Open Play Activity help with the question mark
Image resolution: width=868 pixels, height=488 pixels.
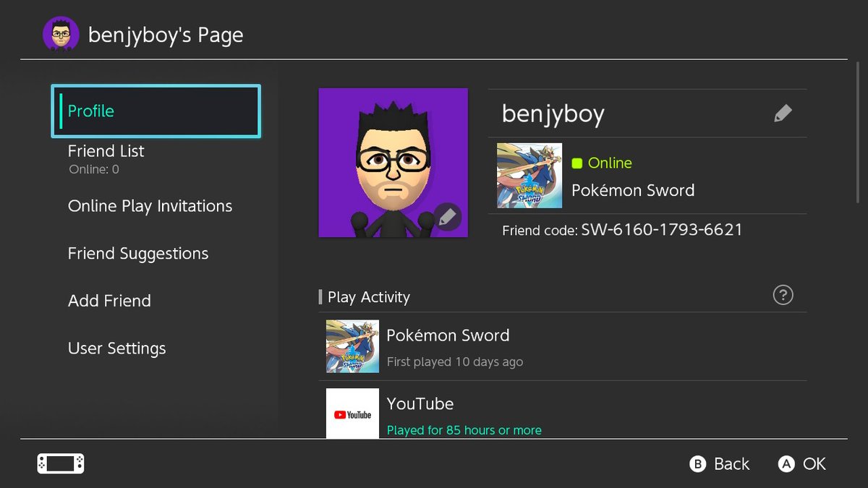783,295
